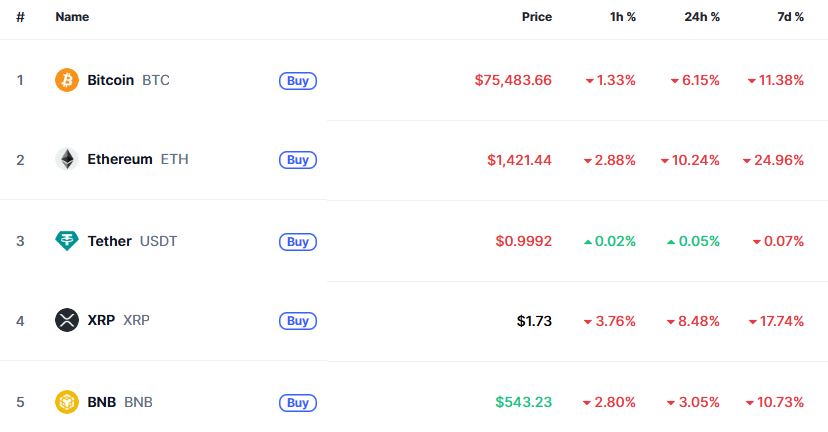Sort by the 7d % column header
828x432 pixels.
790,17
